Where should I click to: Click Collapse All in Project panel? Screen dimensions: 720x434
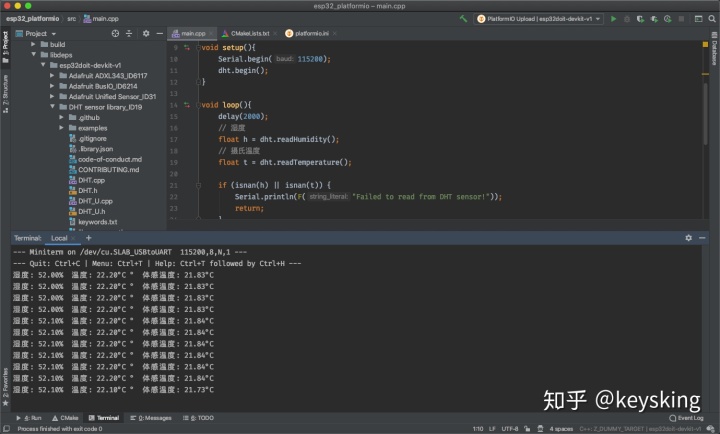point(129,34)
